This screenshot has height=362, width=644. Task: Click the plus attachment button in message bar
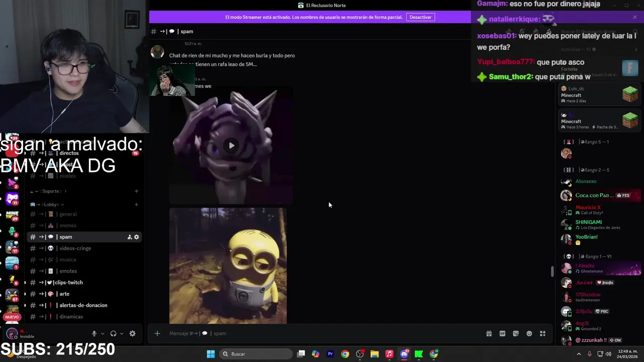(157, 333)
